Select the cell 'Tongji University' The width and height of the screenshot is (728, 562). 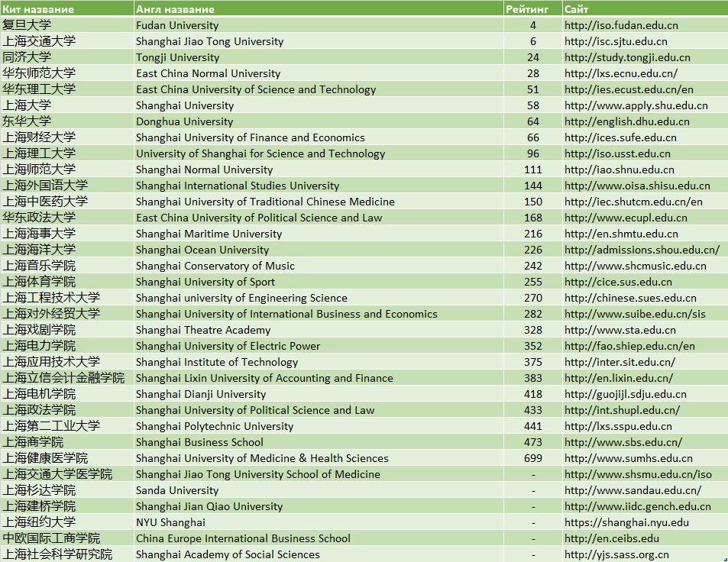pos(319,57)
